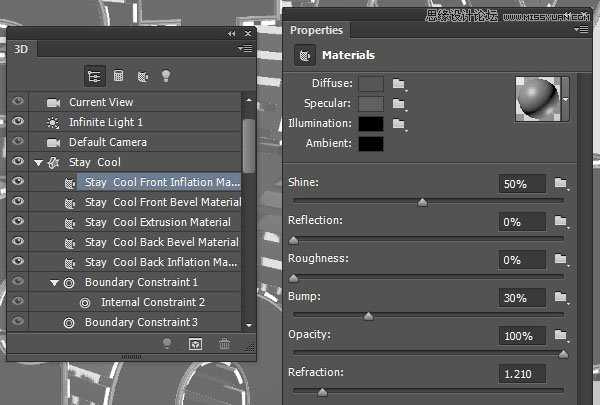Click the Default Camera icon

point(53,143)
